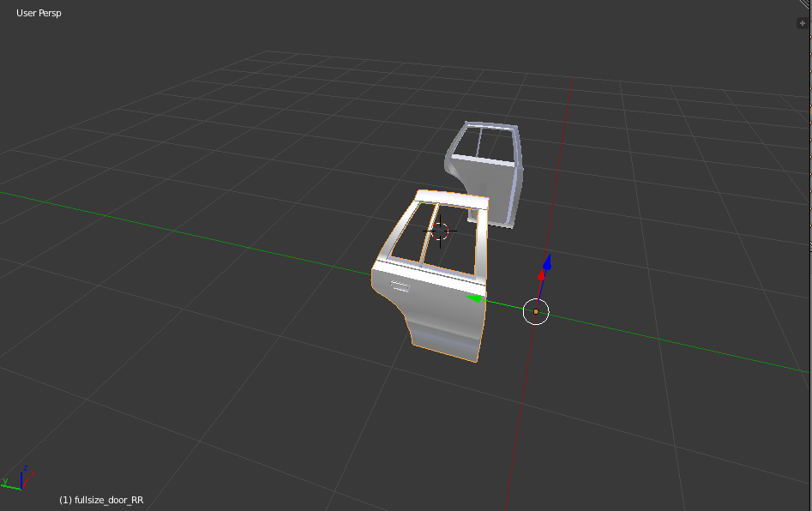Image resolution: width=812 pixels, height=511 pixels.
Task: Click the mini axis orientation indicator
Action: (x=18, y=478)
